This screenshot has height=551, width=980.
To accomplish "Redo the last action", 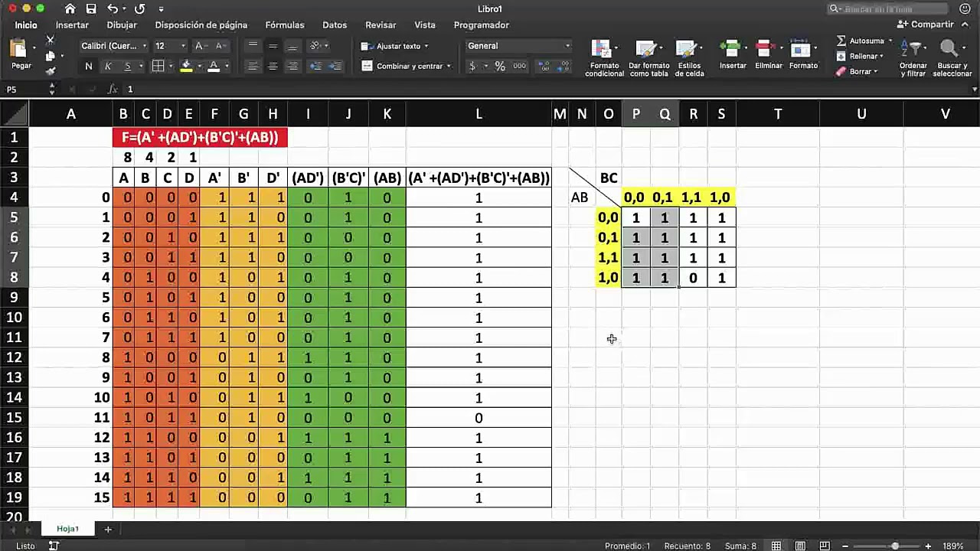I will 139,8.
